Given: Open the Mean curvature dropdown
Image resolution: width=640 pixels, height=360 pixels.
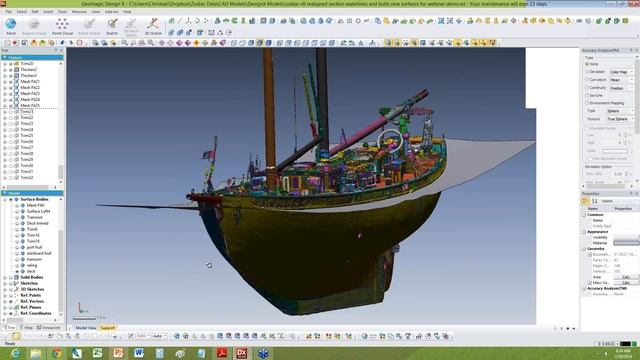Looking at the screenshot, I should point(622,80).
